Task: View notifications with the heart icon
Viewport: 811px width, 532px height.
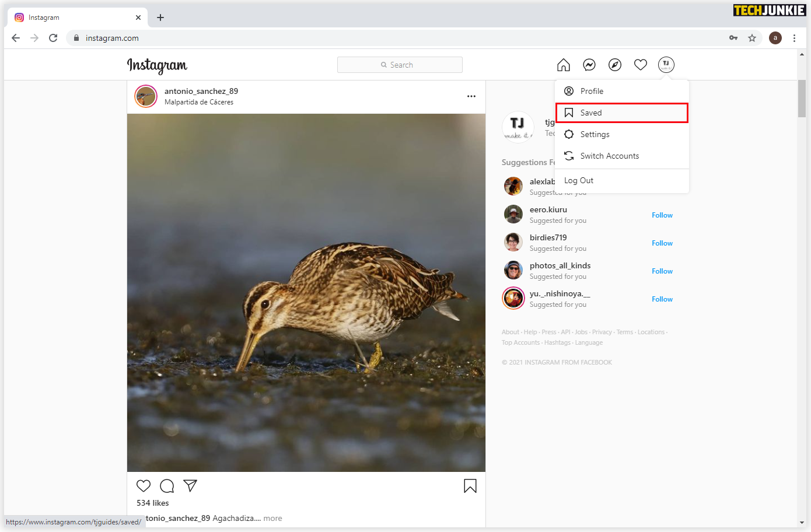Action: (x=640, y=65)
